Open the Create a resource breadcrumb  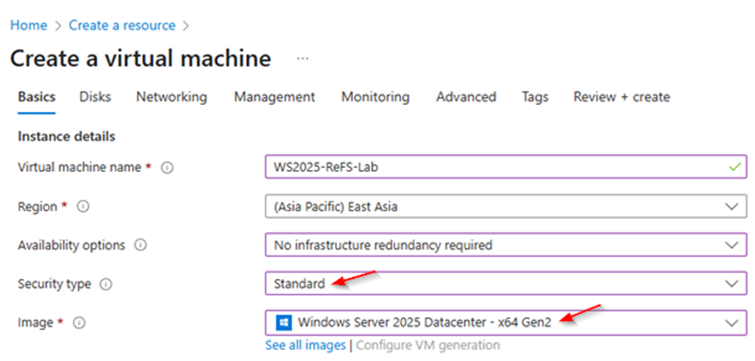[122, 25]
